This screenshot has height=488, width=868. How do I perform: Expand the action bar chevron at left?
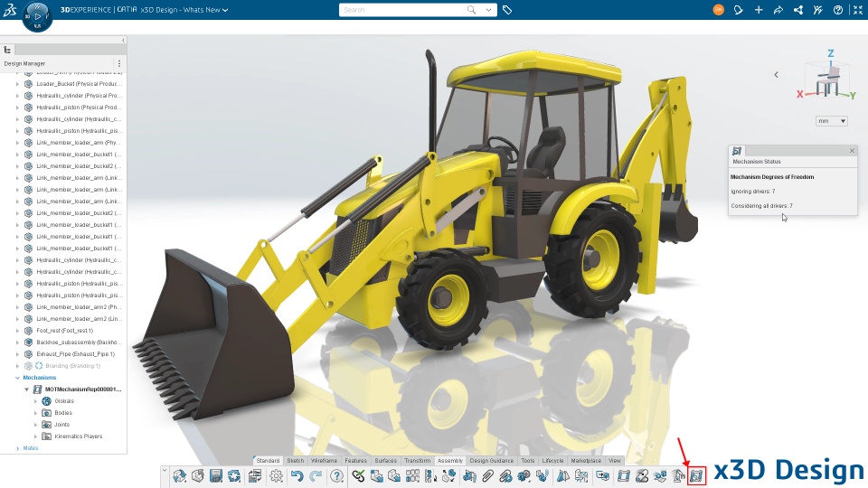coord(165,470)
